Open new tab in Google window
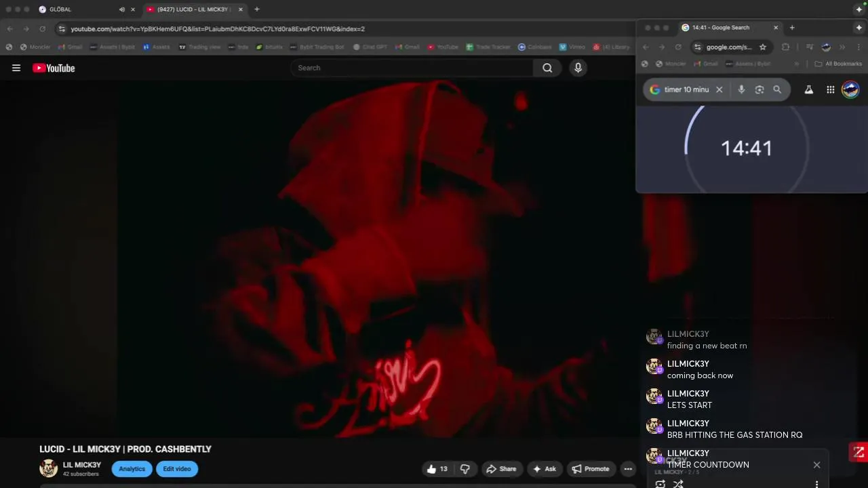Image resolution: width=868 pixels, height=488 pixels. click(792, 28)
